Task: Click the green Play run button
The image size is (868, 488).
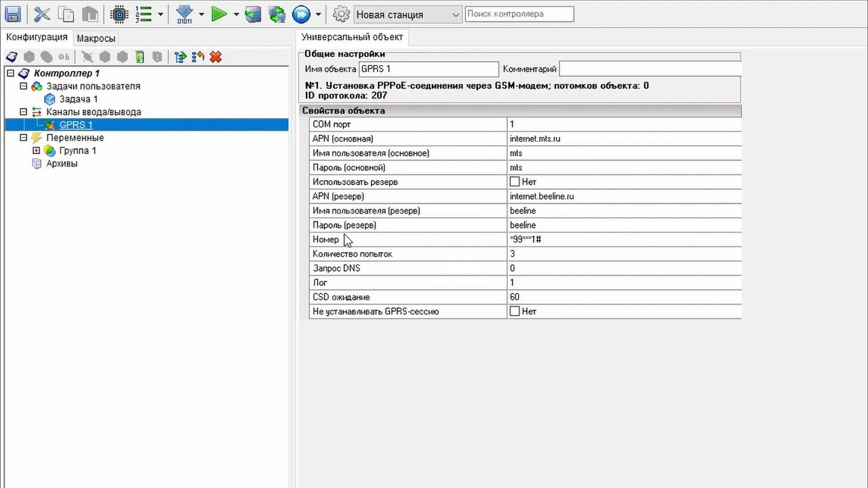Action: [x=219, y=14]
